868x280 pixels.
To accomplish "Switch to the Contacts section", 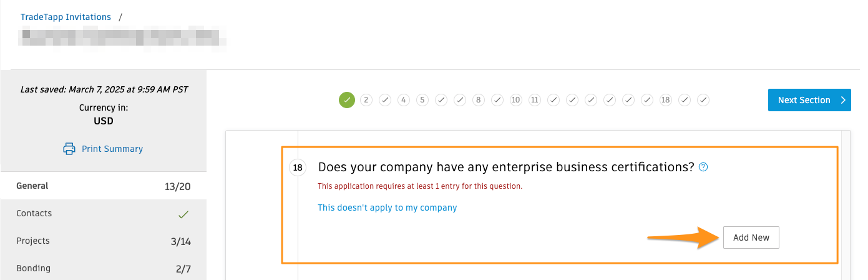I will pos(104,213).
